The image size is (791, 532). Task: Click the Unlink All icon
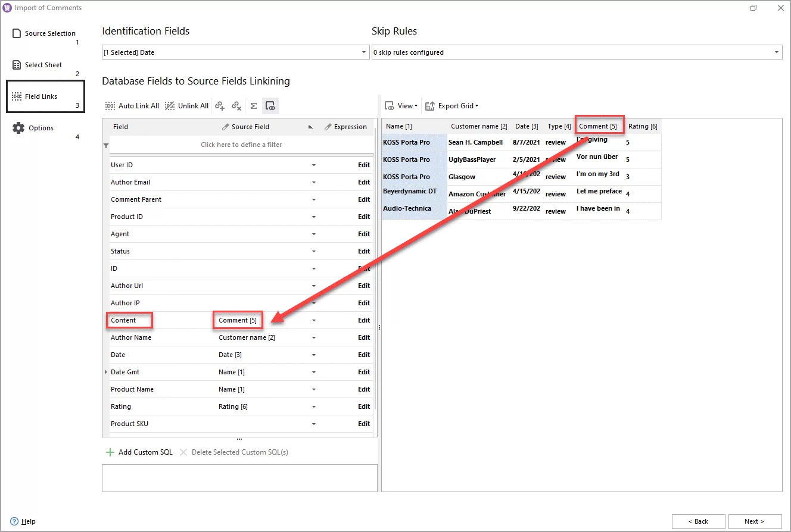pyautogui.click(x=186, y=105)
